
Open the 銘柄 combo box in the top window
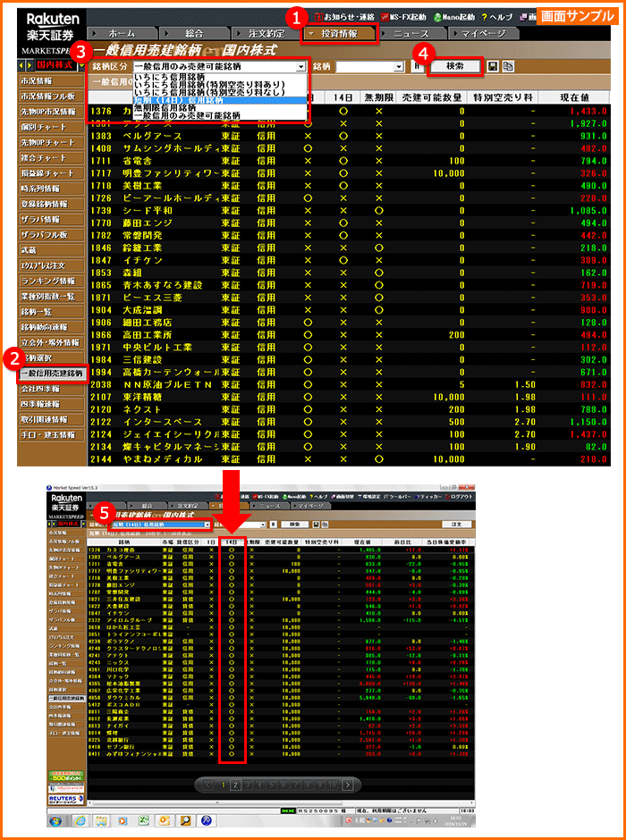coord(369,66)
